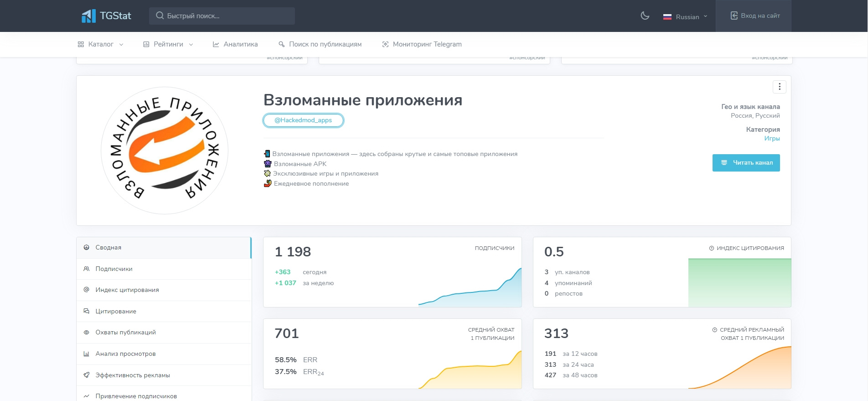Click the Читать канал button
Image resolution: width=868 pixels, height=401 pixels.
pyautogui.click(x=746, y=163)
